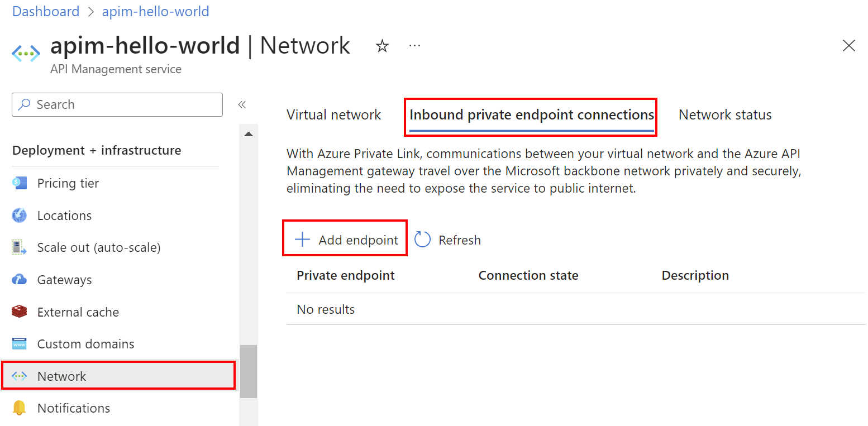
Task: Collapse the sidebar with the double chevron
Action: click(242, 104)
